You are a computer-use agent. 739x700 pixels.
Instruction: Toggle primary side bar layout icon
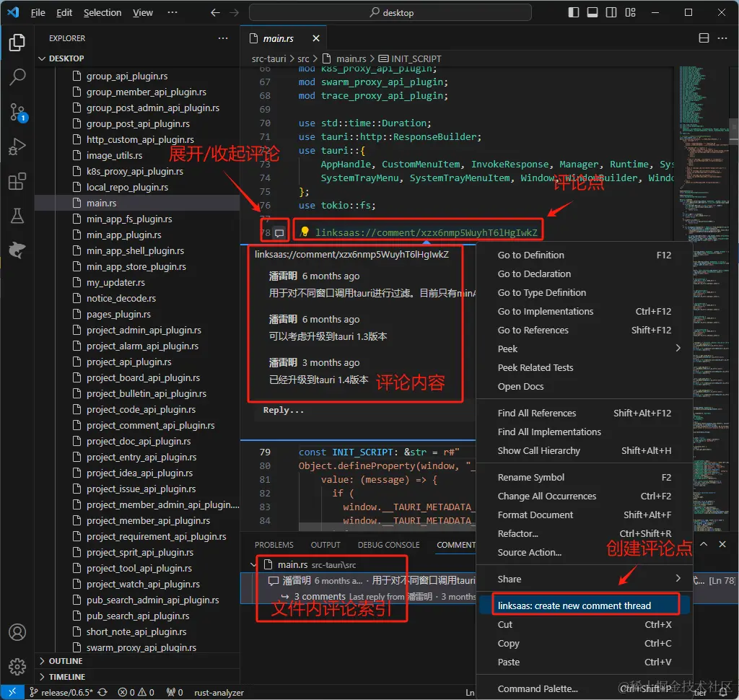point(574,12)
